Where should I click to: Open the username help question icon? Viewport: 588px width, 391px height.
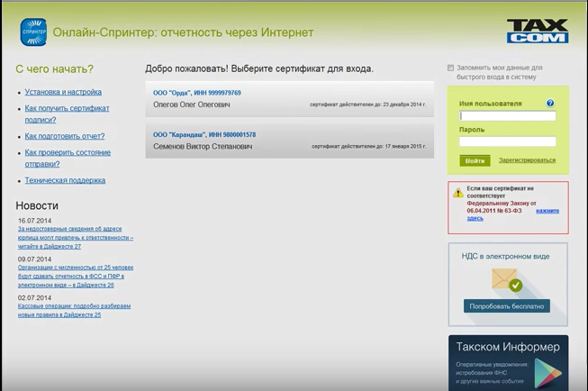point(550,104)
